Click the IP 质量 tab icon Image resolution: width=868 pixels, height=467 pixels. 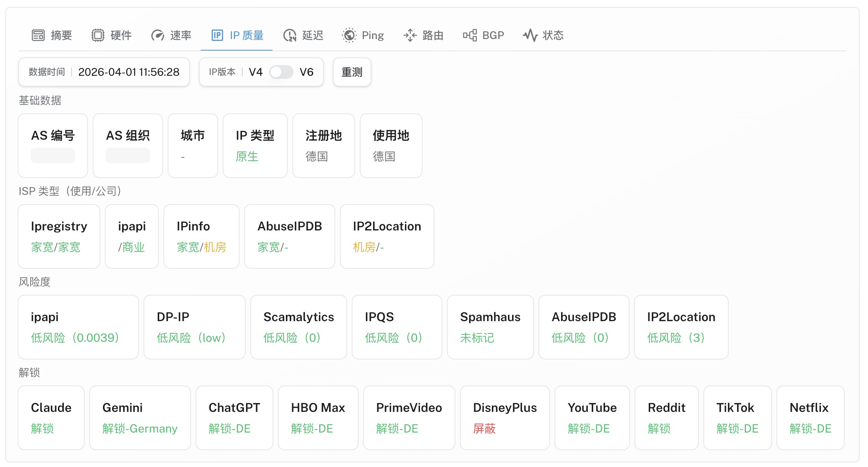[217, 35]
